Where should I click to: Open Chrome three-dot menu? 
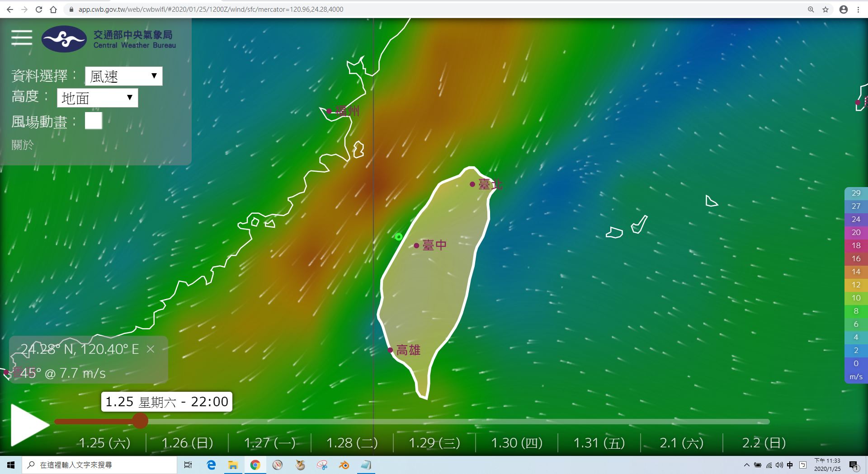pyautogui.click(x=858, y=9)
